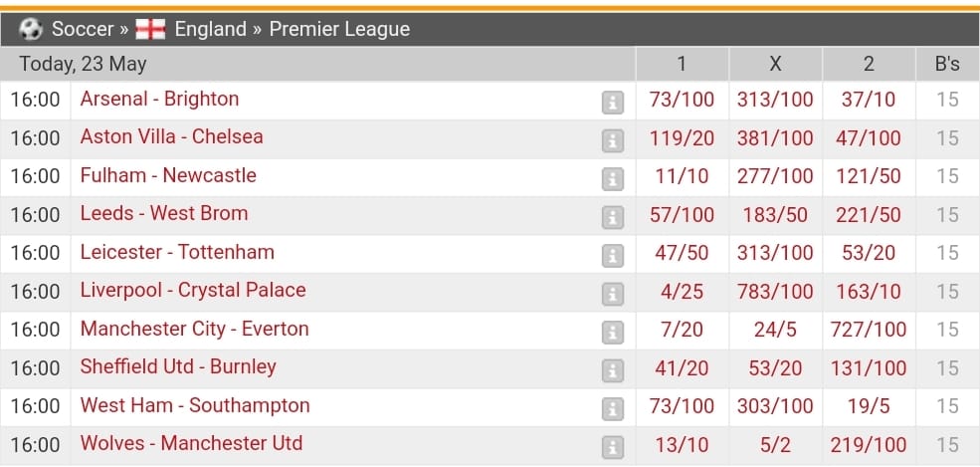Open the Soccer breadcrumb link
980x467 pixels.
(83, 29)
